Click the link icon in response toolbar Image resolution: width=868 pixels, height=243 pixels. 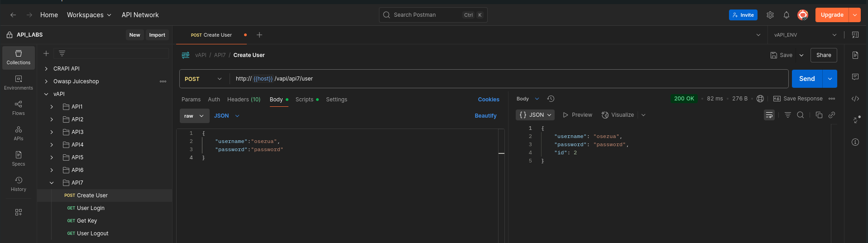point(832,115)
